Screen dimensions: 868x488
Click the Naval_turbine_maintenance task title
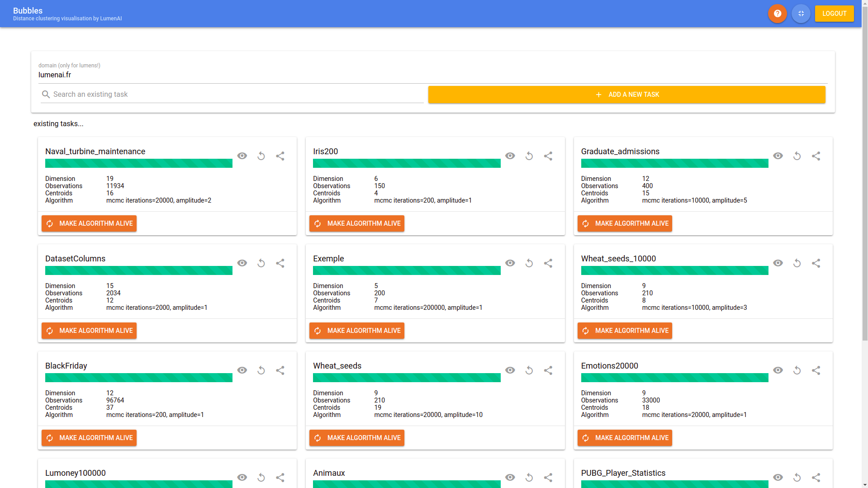[x=95, y=152]
